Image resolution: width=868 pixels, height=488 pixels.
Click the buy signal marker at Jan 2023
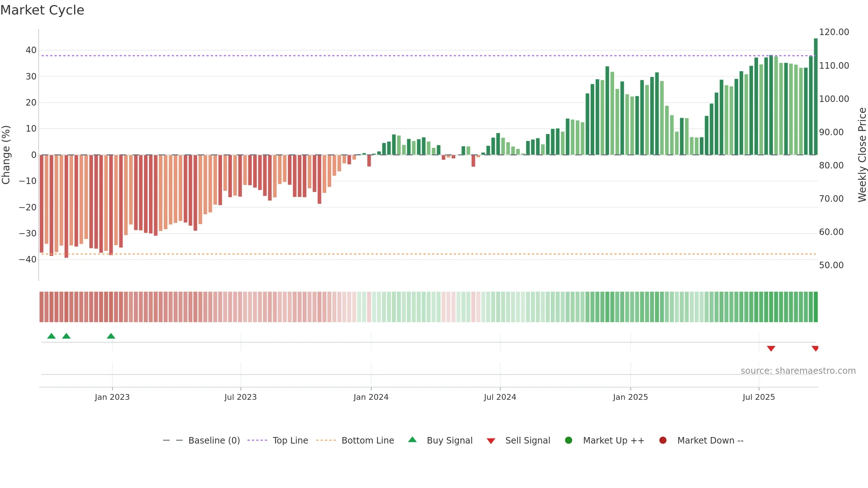pyautogui.click(x=111, y=336)
